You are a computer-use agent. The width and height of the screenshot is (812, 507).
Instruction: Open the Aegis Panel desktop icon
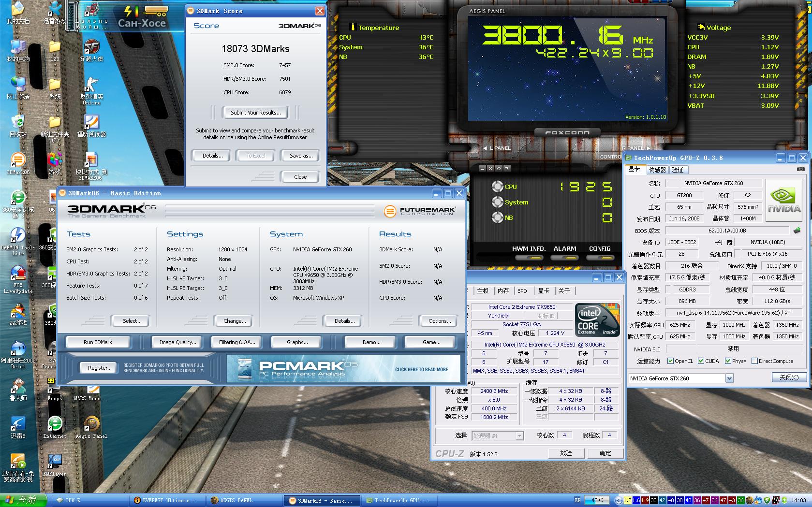[x=91, y=424]
